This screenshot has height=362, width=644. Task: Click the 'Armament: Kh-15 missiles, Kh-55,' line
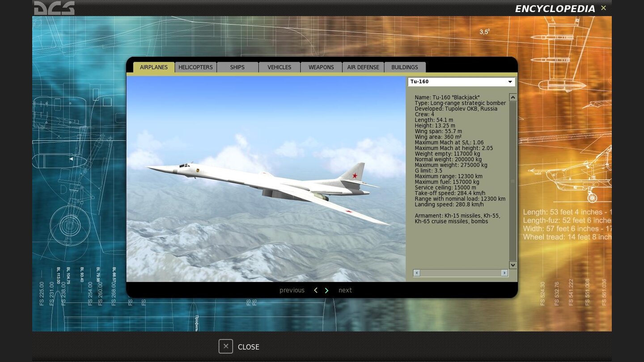pyautogui.click(x=458, y=216)
